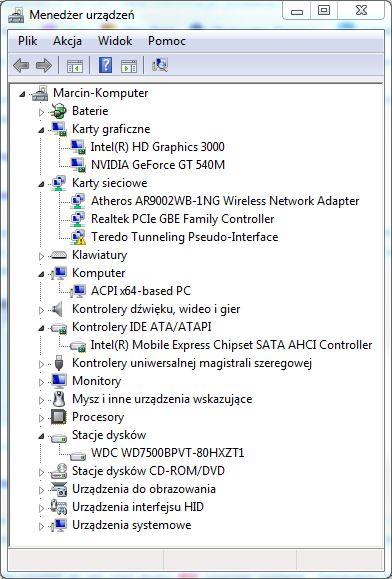
Task: Expand the Baterie category
Action: coord(41,111)
